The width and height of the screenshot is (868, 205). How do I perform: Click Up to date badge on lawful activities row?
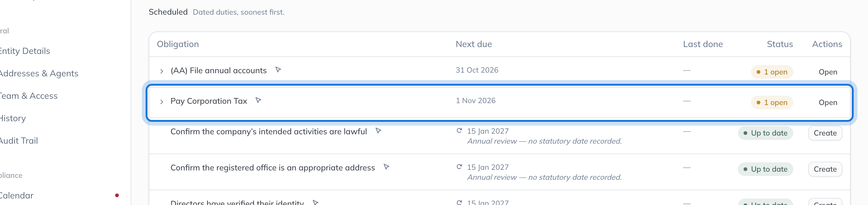coord(765,133)
